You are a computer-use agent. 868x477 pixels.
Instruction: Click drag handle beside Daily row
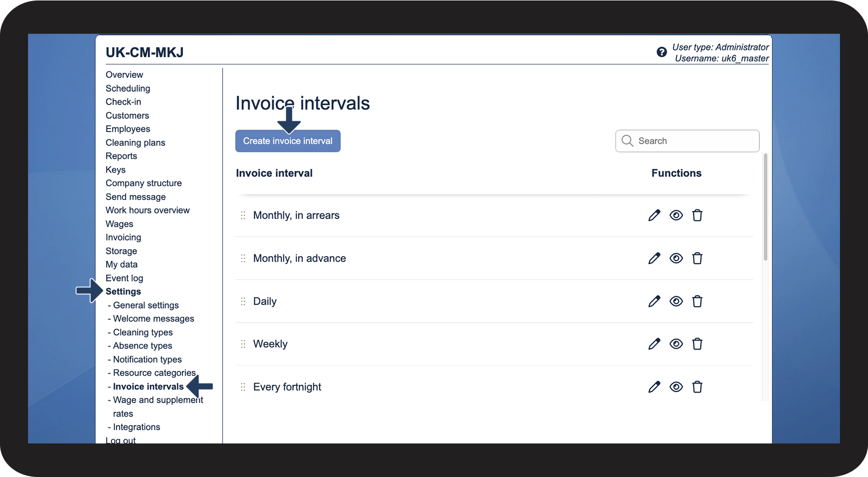point(243,301)
